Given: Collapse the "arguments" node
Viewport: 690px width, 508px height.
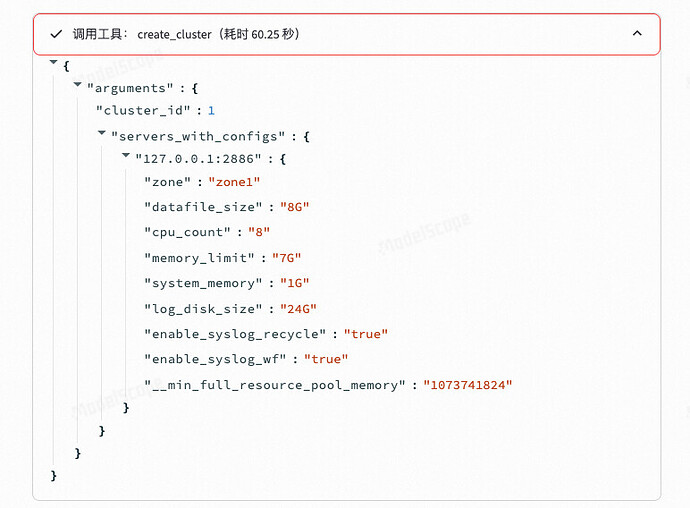Looking at the screenshot, I should pyautogui.click(x=77, y=84).
